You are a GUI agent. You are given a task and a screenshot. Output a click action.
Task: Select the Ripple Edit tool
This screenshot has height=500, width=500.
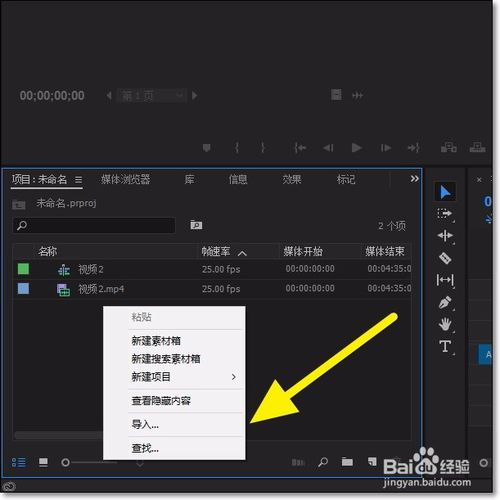tap(445, 236)
